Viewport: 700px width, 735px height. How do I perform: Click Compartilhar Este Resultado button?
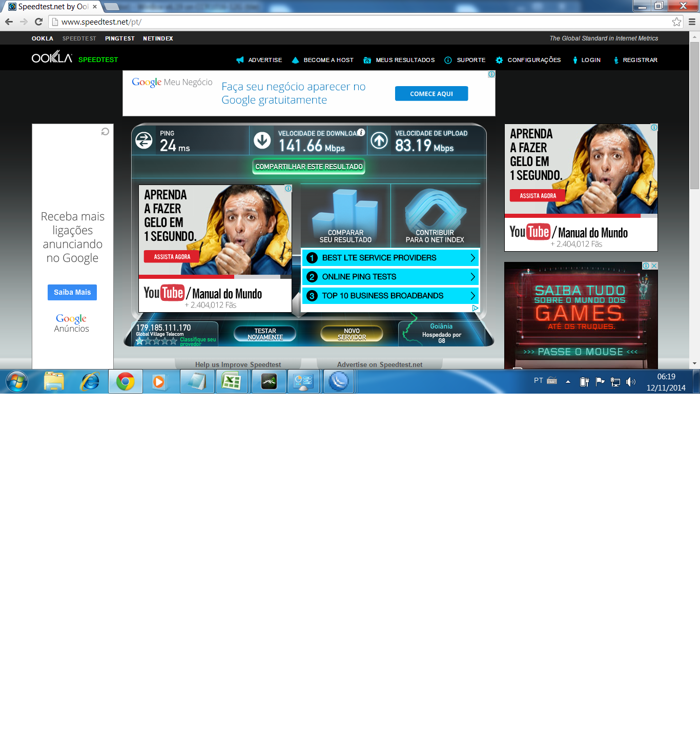[309, 167]
